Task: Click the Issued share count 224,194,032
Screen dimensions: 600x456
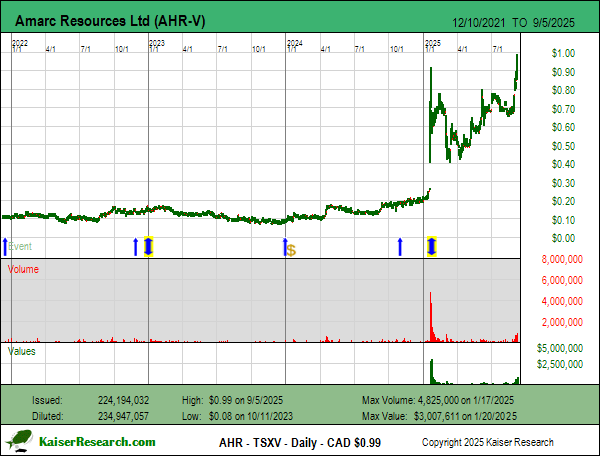Action: pyautogui.click(x=123, y=401)
